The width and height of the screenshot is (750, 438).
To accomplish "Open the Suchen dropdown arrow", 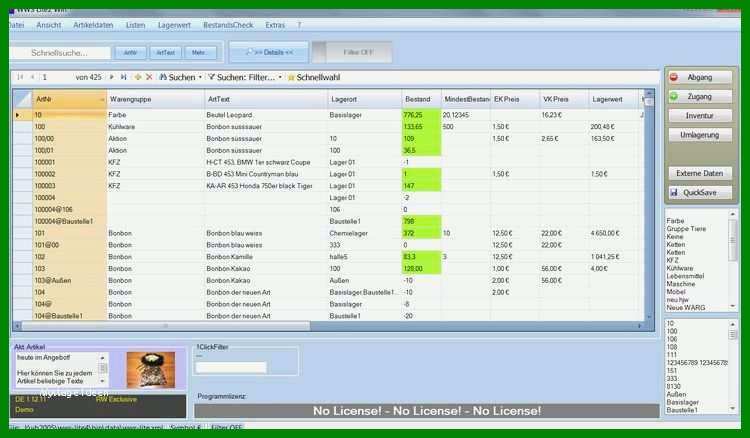I will point(200,77).
